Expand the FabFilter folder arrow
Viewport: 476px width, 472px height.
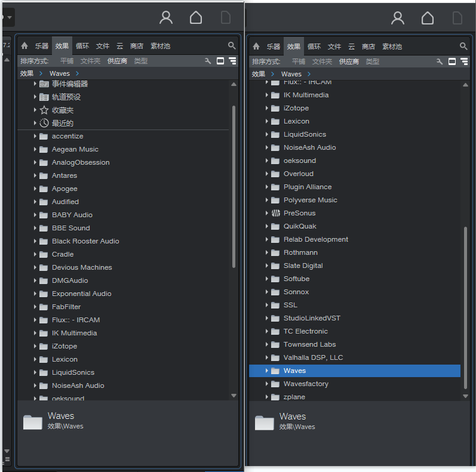(35, 307)
